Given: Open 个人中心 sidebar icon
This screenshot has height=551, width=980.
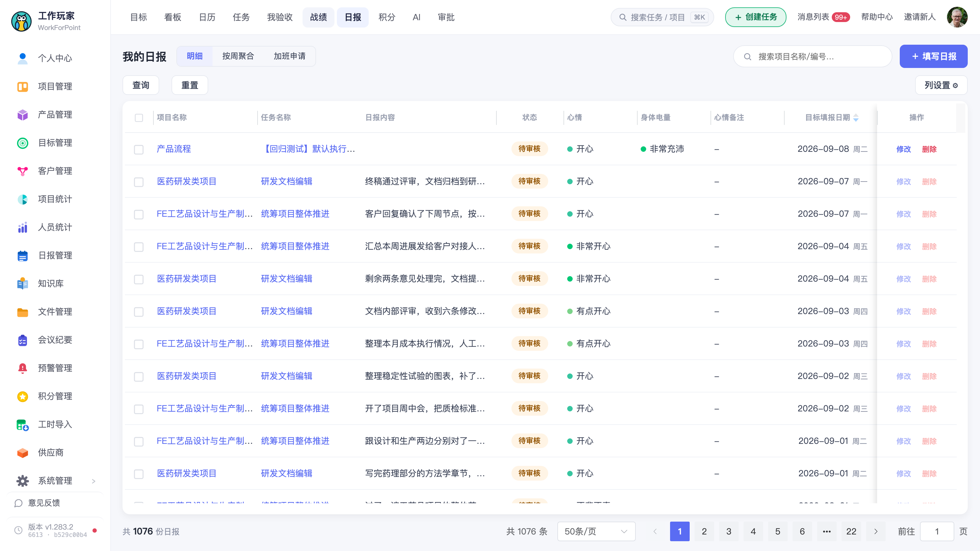Looking at the screenshot, I should coord(22,58).
